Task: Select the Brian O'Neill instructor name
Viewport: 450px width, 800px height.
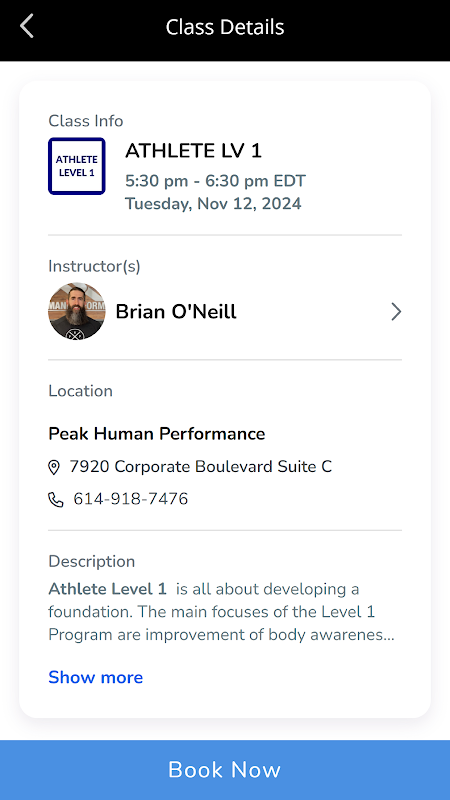Action: 176,311
